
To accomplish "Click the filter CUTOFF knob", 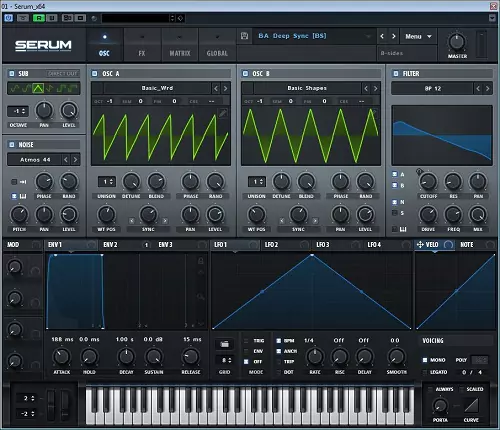I will pos(428,182).
